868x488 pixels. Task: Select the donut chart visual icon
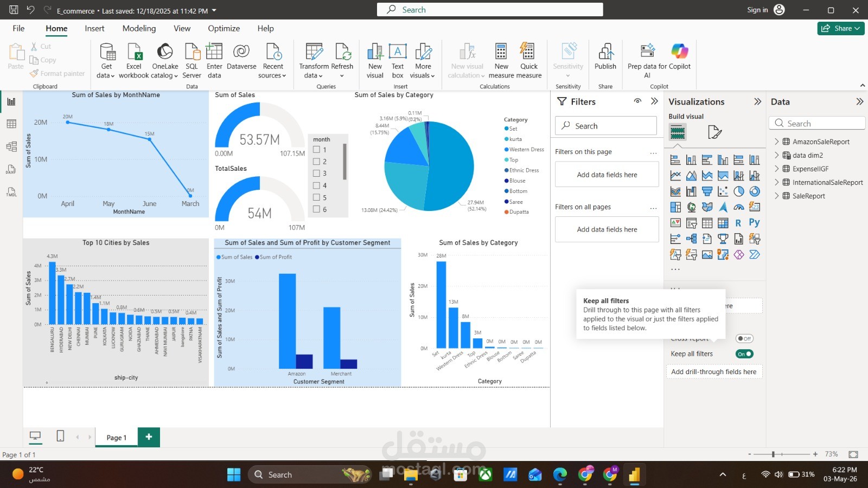(755, 191)
